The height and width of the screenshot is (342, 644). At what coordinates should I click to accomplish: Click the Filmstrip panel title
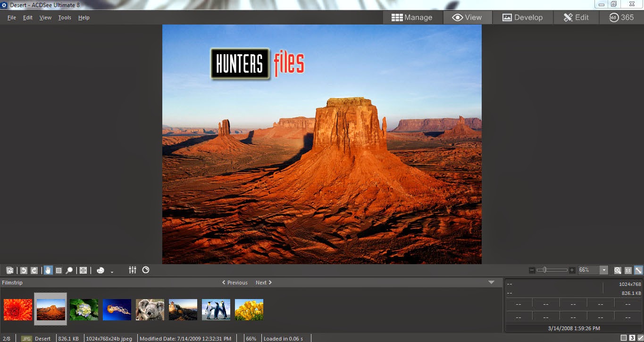pos(12,283)
